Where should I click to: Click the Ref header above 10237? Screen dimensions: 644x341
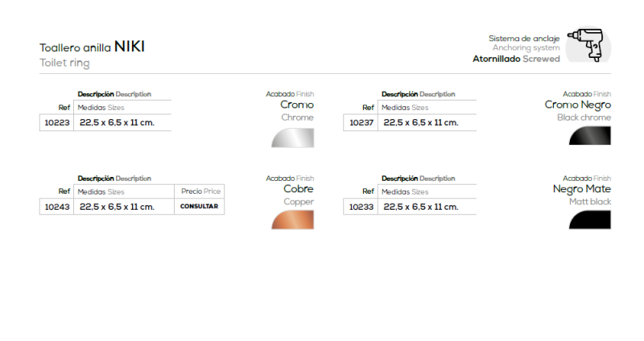[368, 108]
